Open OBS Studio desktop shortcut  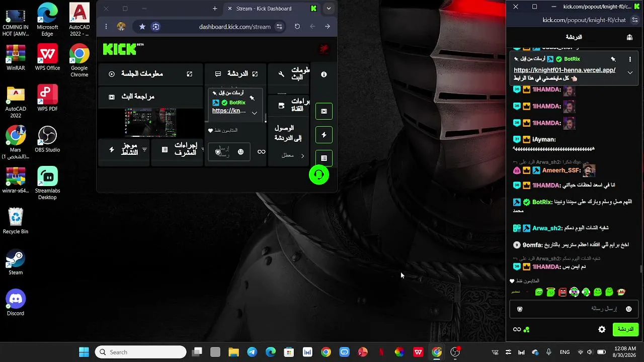pyautogui.click(x=47, y=139)
